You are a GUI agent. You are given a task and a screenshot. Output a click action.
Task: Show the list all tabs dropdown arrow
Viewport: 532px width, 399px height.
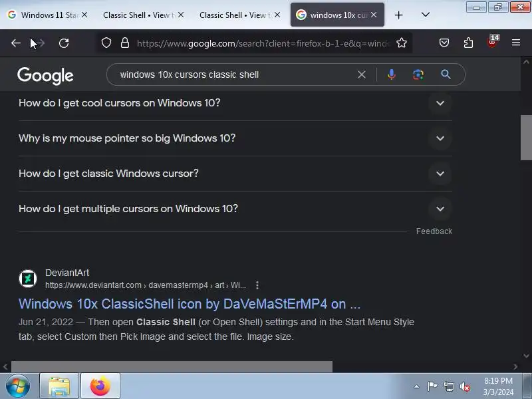(x=426, y=15)
